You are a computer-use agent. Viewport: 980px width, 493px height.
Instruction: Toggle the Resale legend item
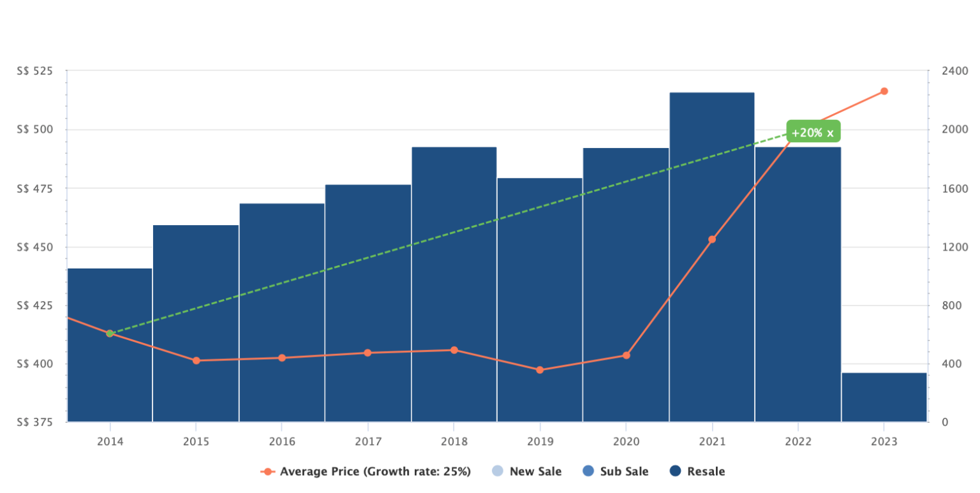coord(706,472)
